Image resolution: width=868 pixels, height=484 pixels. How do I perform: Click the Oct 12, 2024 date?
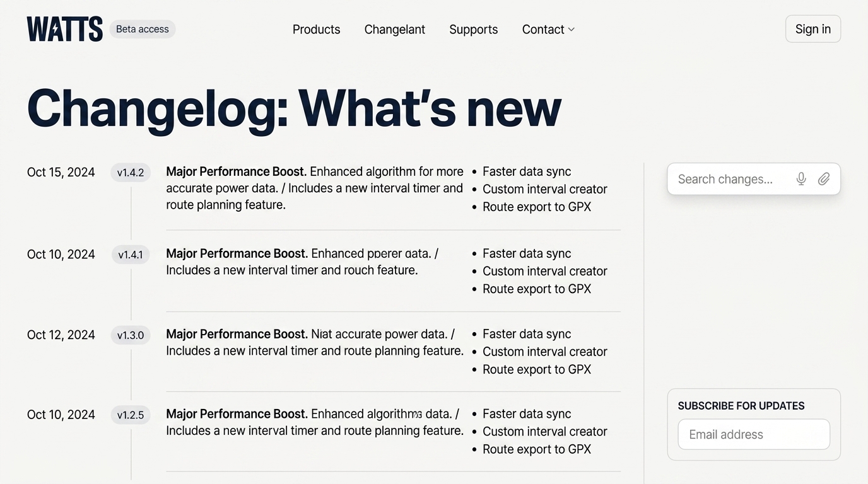click(61, 335)
